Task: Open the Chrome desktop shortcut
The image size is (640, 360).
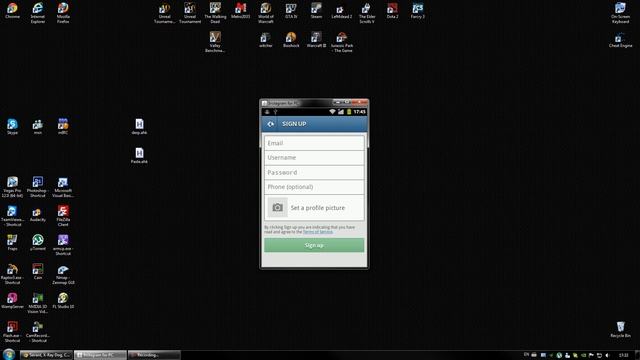Action: coord(12,11)
